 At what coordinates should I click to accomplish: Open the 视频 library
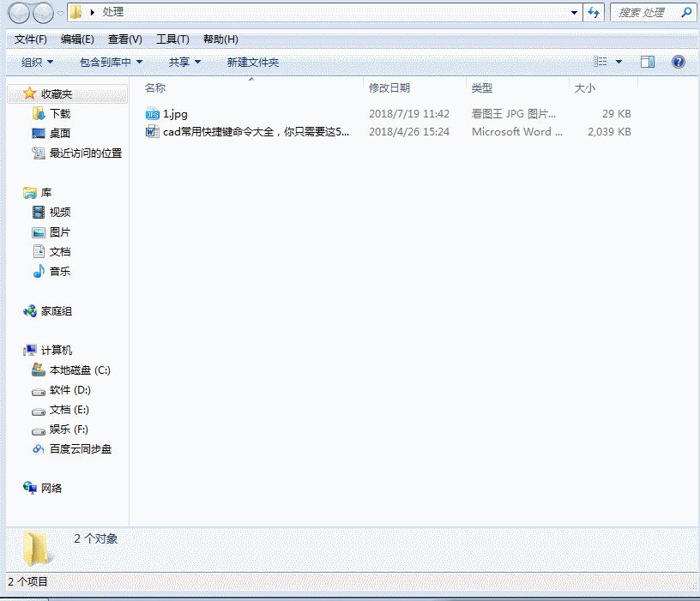click(60, 213)
